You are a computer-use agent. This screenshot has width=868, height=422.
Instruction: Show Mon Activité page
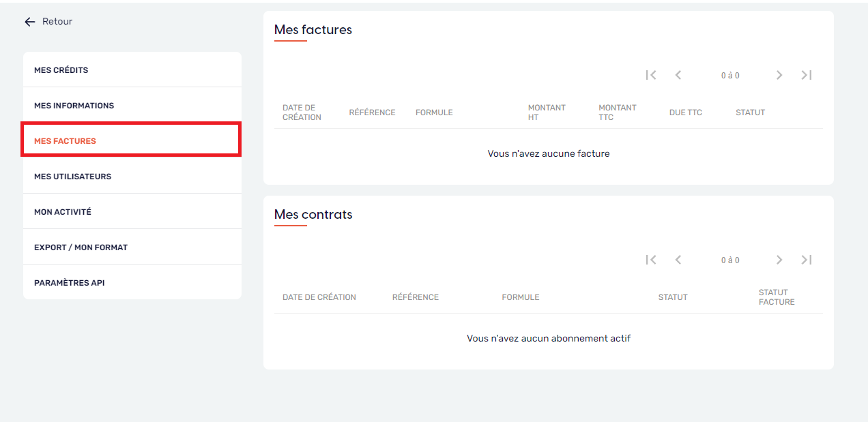tap(63, 212)
